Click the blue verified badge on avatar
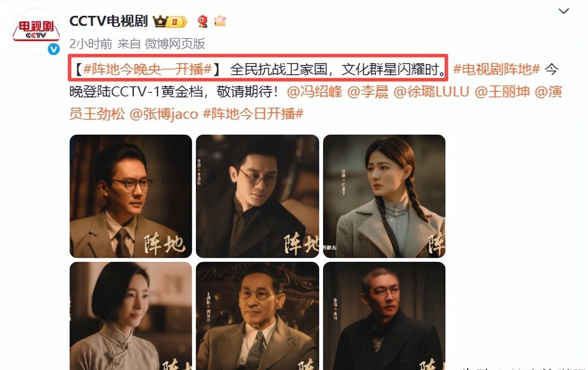 click(54, 49)
